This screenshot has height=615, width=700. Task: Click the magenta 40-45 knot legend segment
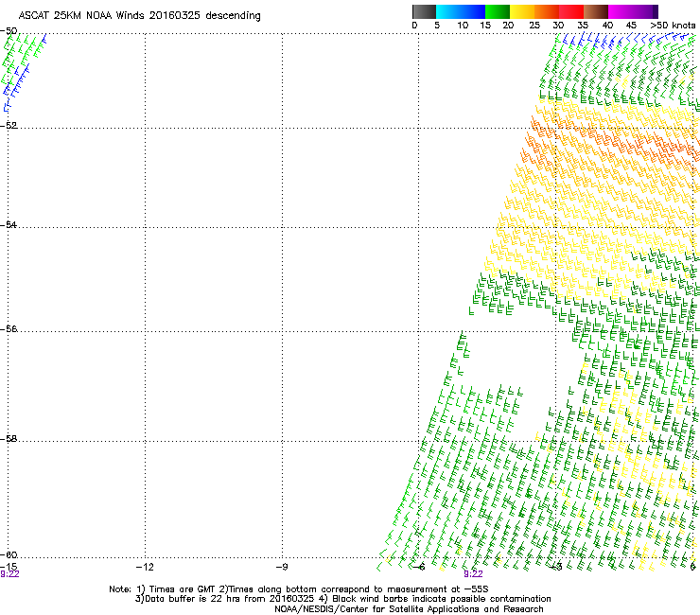point(621,11)
